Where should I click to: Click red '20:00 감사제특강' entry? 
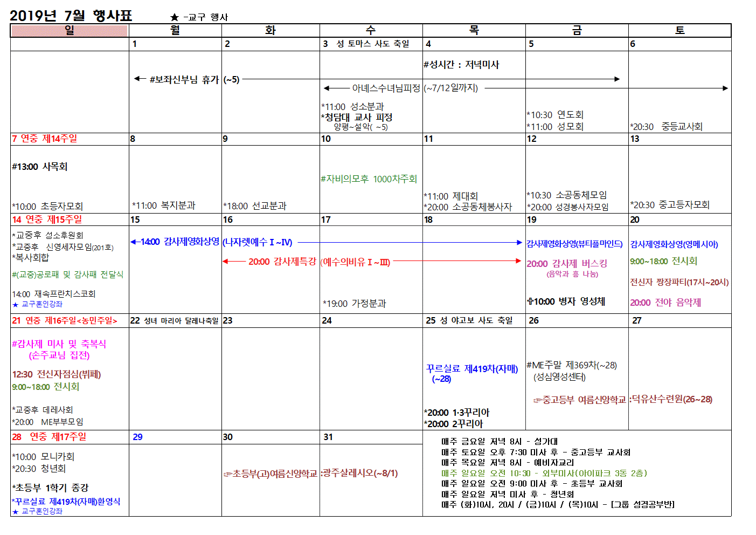tap(282, 262)
